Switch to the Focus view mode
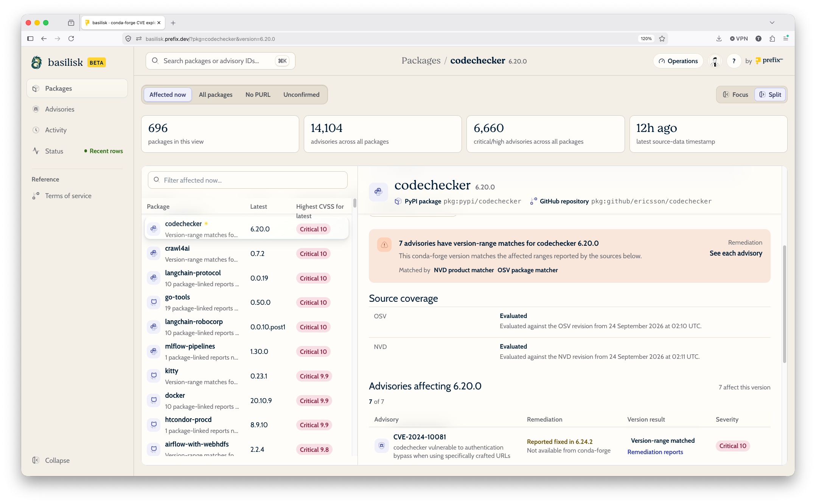Viewport: 816px width, 504px height. pyautogui.click(x=735, y=95)
